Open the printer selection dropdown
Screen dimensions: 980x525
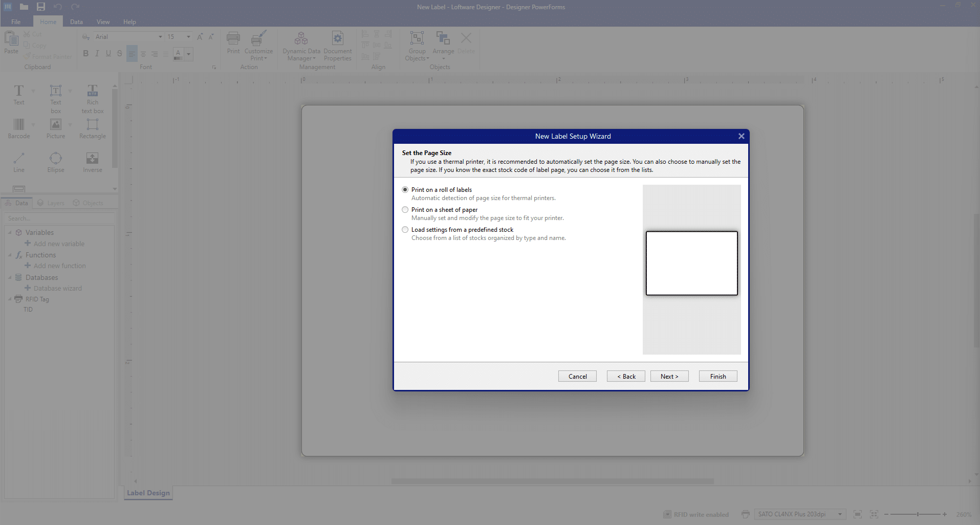point(839,514)
